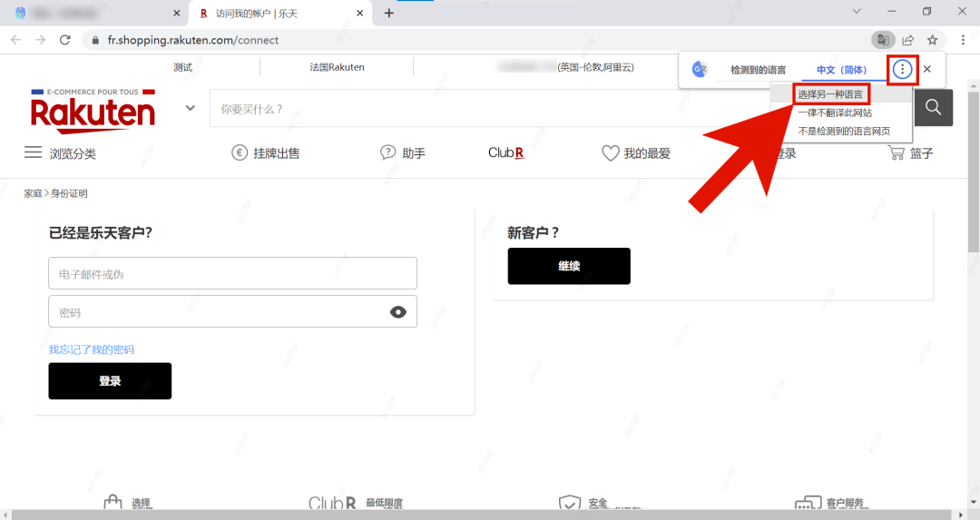Open 浏览分类 hamburger menu
Screen dimensions: 980x520
click(x=60, y=153)
